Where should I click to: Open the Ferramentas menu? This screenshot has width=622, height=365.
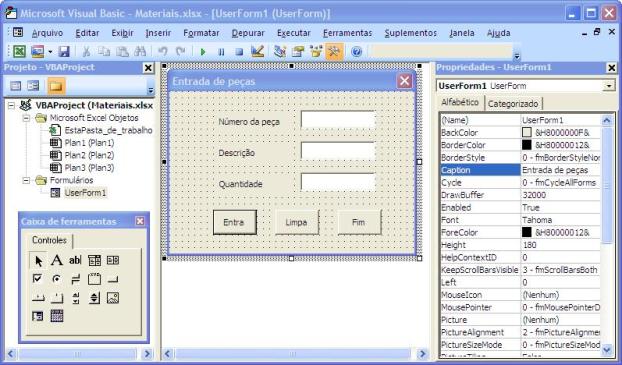[347, 33]
